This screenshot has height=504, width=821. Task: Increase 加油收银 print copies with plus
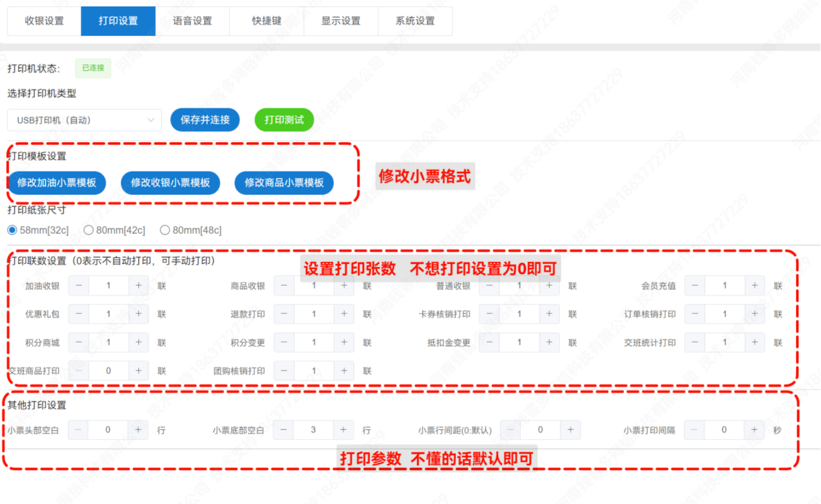tap(138, 286)
